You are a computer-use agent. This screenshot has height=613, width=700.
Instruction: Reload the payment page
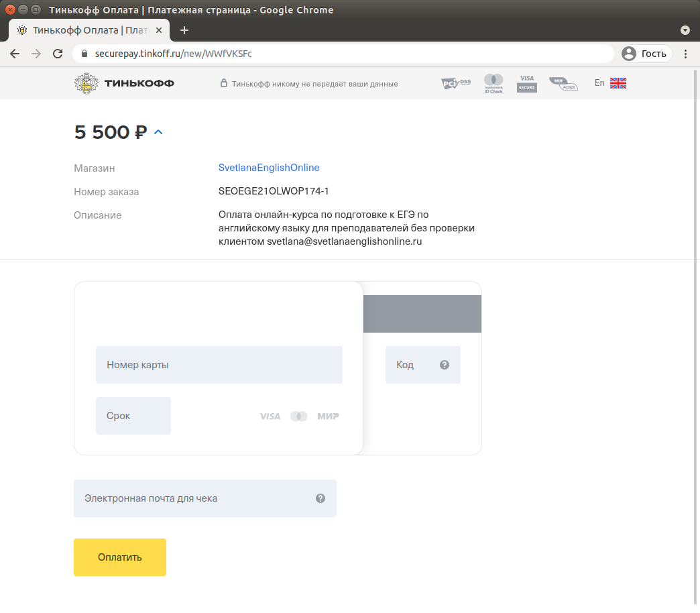click(x=58, y=54)
